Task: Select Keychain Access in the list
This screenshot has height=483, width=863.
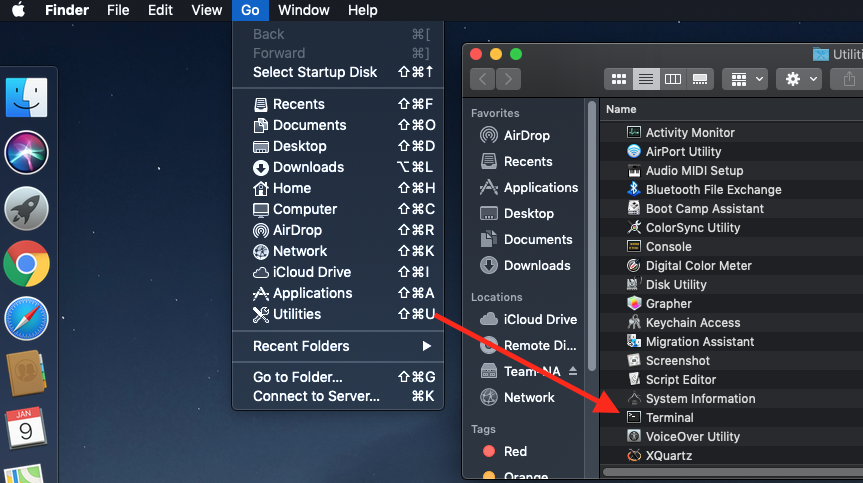Action: coord(692,323)
